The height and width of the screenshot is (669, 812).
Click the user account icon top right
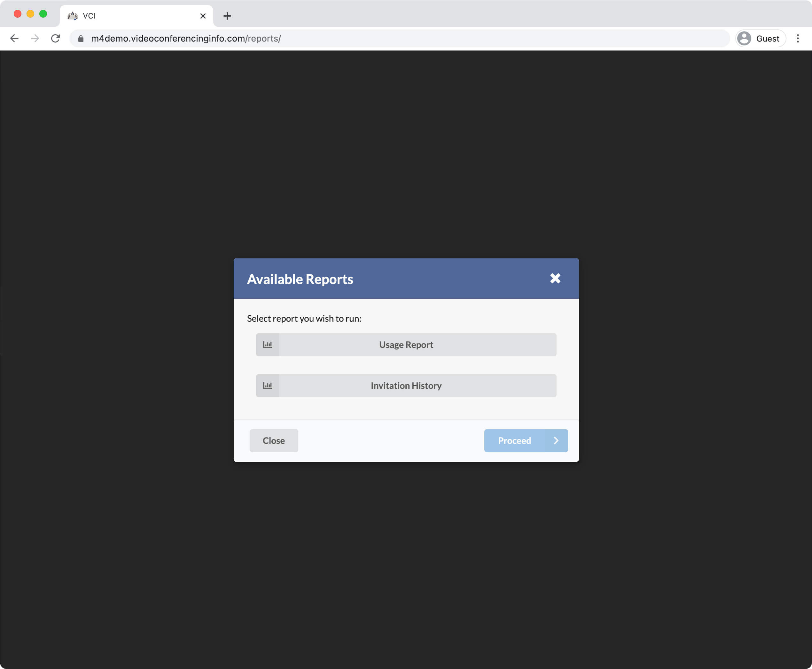click(743, 38)
